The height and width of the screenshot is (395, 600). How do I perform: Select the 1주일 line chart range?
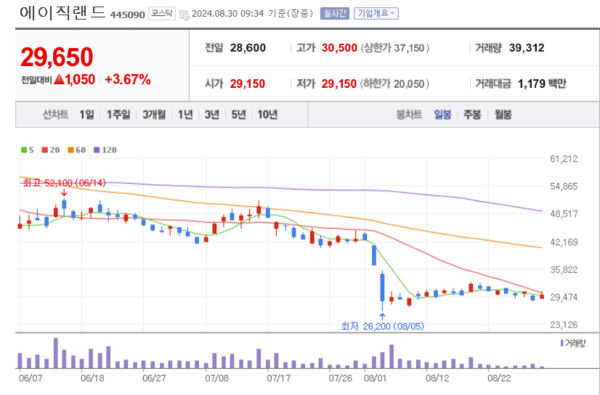pyautogui.click(x=118, y=114)
